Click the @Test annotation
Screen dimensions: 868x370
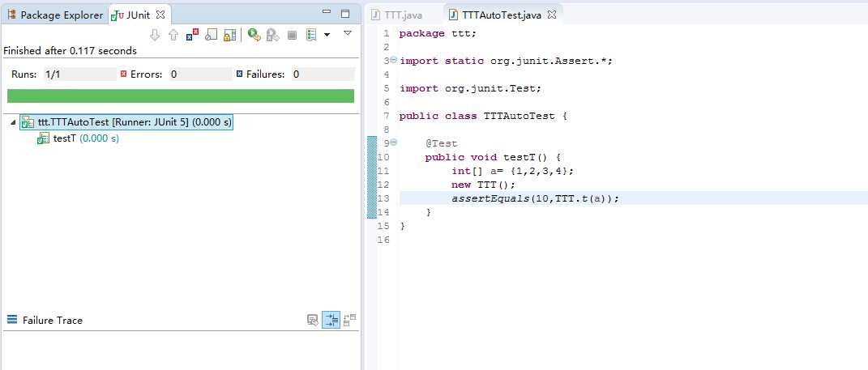click(x=441, y=144)
